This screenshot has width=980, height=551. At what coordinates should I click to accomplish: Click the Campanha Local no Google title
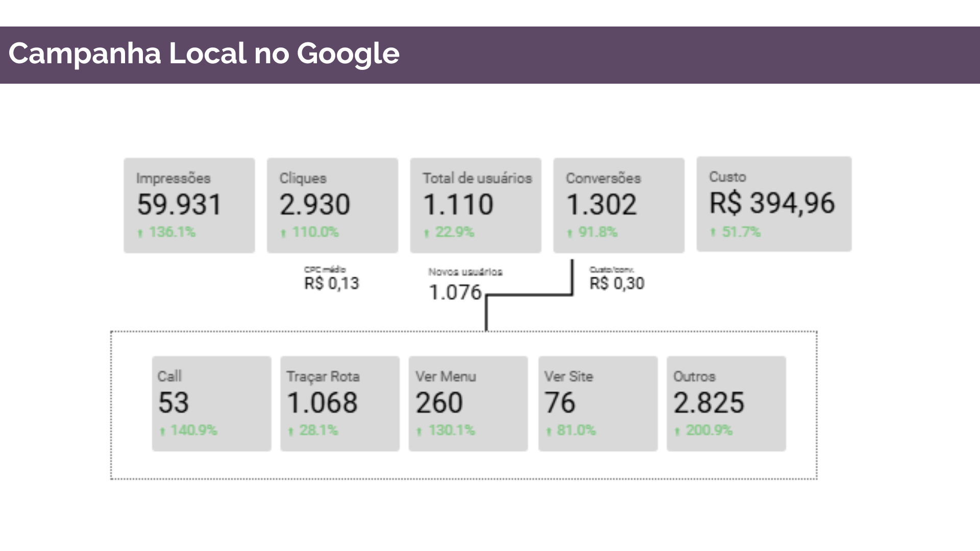pyautogui.click(x=204, y=54)
